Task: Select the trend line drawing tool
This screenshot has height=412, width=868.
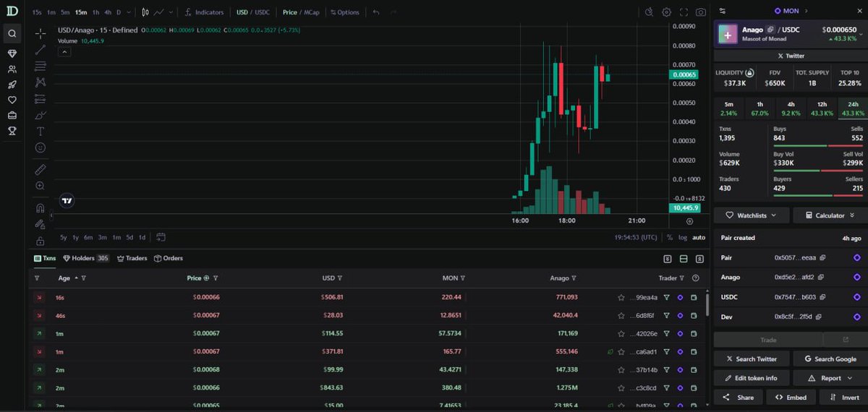Action: click(41, 50)
